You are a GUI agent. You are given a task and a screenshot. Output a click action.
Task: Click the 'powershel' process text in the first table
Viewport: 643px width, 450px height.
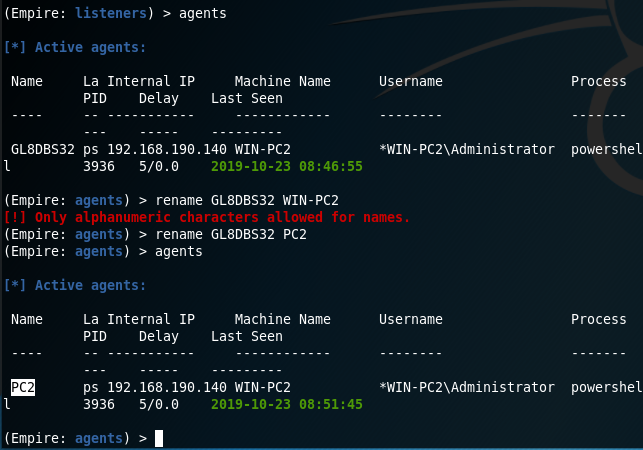[x=607, y=149]
